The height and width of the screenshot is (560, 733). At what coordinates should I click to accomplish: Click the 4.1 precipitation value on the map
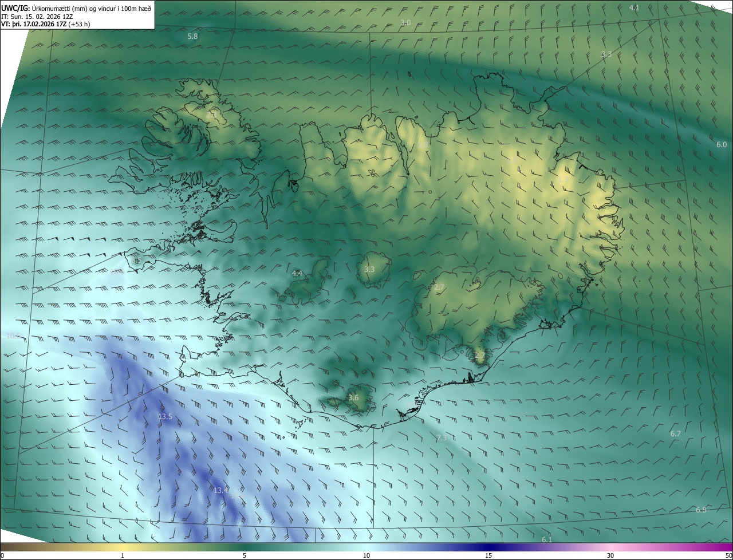point(634,7)
